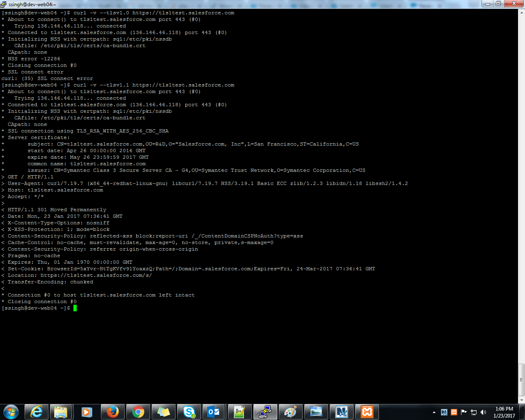525x420 pixels.
Task: Open the Action Center flag icon
Action: pyautogui.click(x=464, y=412)
